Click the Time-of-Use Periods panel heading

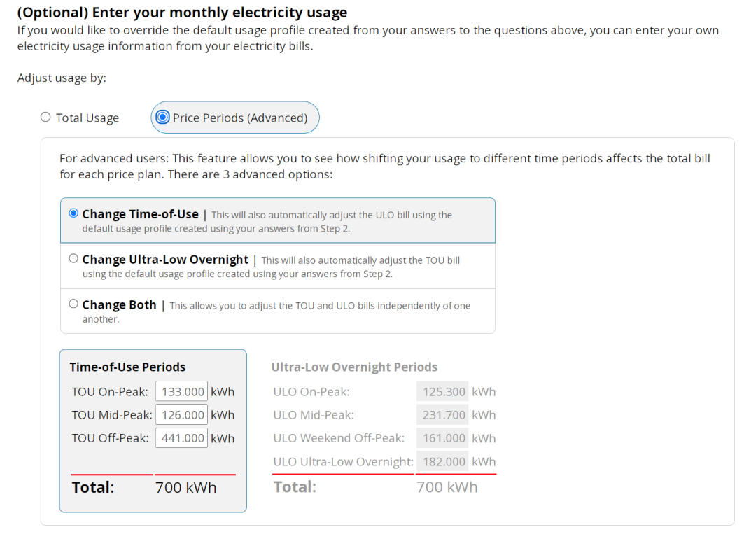127,367
